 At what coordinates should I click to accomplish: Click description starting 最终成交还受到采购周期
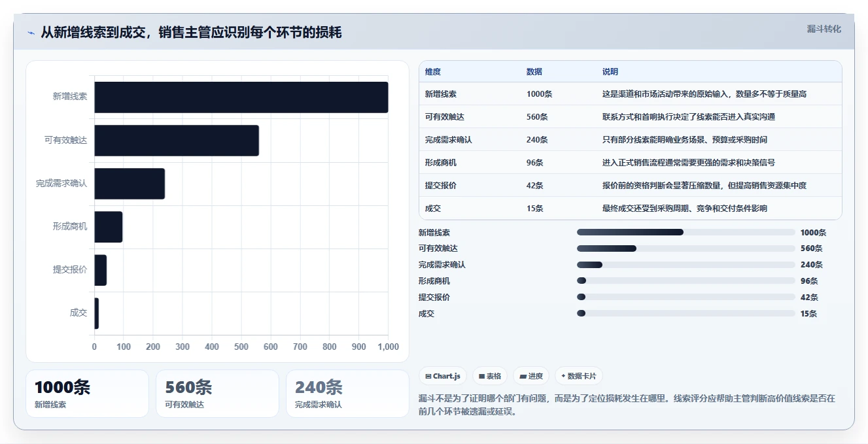pyautogui.click(x=685, y=209)
